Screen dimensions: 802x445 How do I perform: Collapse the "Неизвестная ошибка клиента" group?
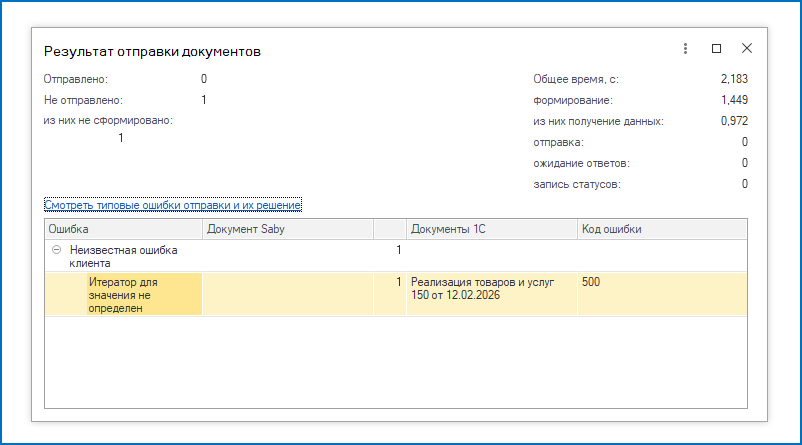click(56, 249)
